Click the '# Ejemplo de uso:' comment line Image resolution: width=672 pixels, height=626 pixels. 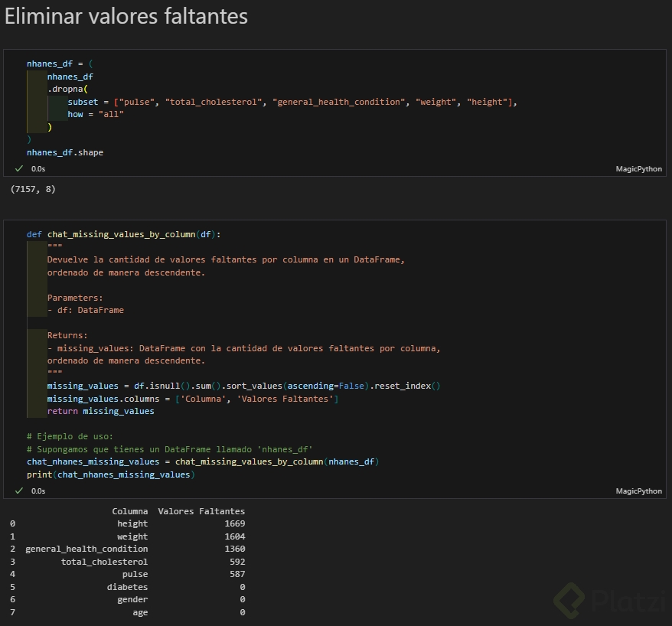(70, 436)
